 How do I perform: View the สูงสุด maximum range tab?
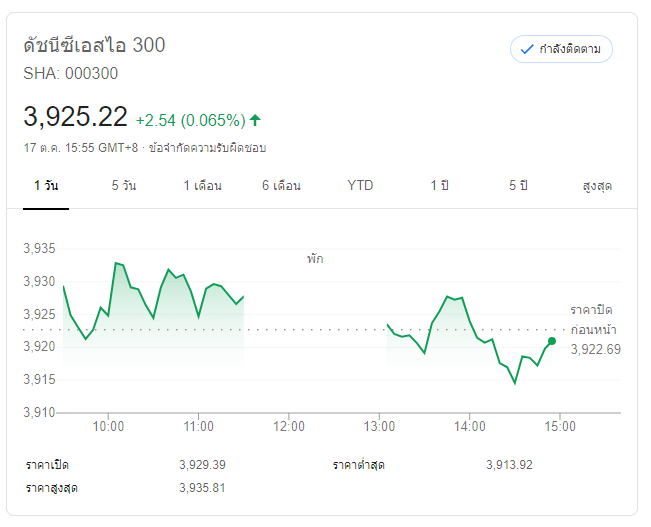click(597, 186)
